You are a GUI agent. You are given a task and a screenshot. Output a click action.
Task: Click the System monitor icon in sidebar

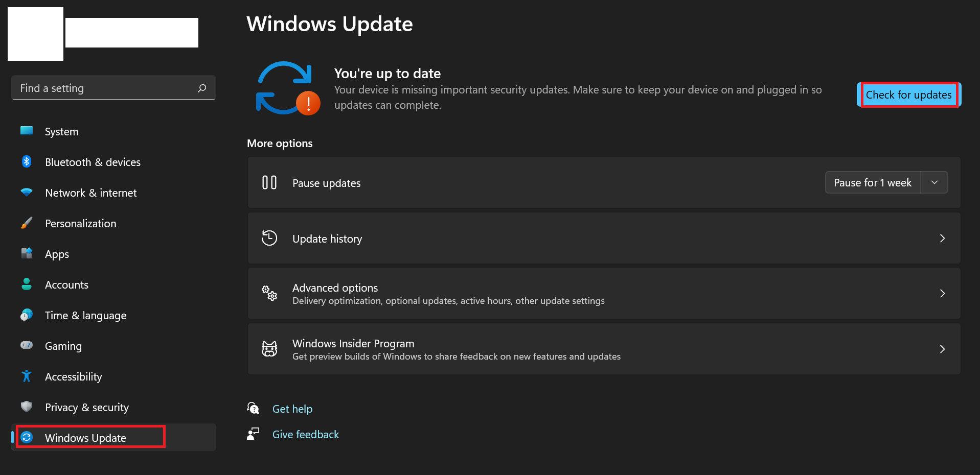pos(27,131)
